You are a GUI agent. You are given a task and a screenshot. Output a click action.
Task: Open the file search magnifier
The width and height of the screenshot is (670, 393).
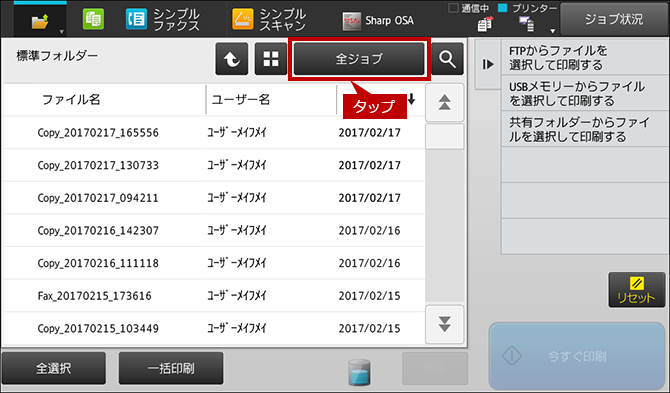pyautogui.click(x=447, y=59)
